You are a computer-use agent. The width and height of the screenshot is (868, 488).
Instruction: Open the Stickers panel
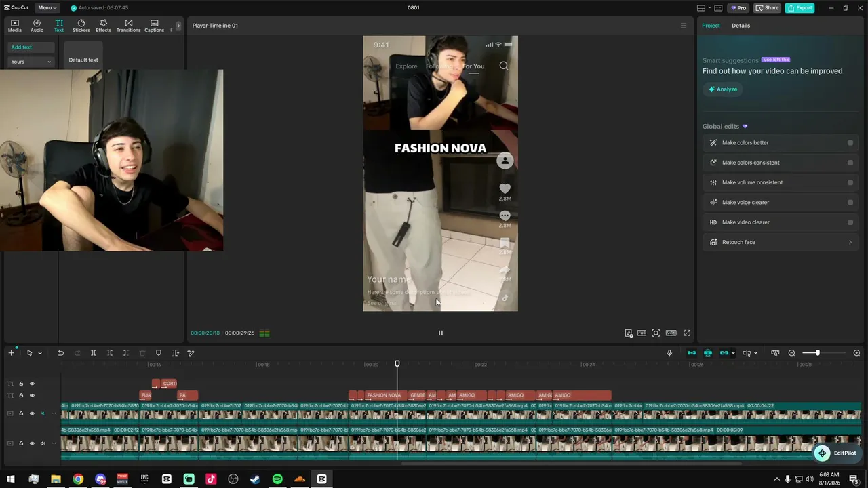point(81,26)
